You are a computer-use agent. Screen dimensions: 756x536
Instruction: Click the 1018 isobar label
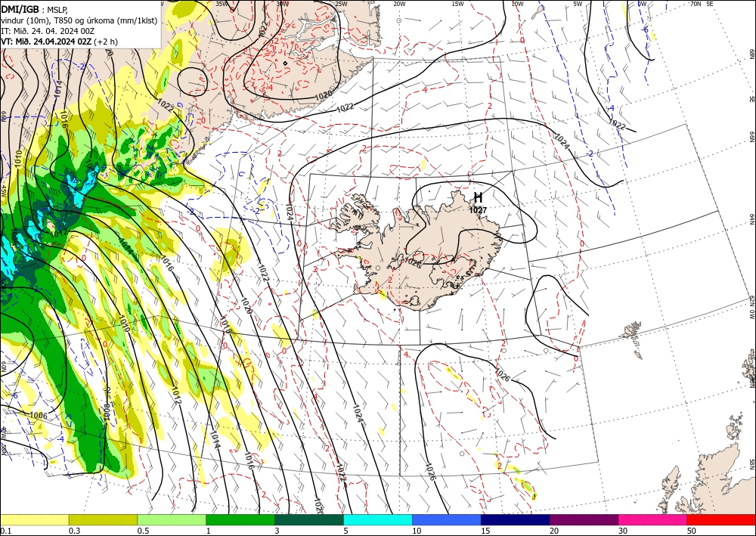[x=225, y=324]
